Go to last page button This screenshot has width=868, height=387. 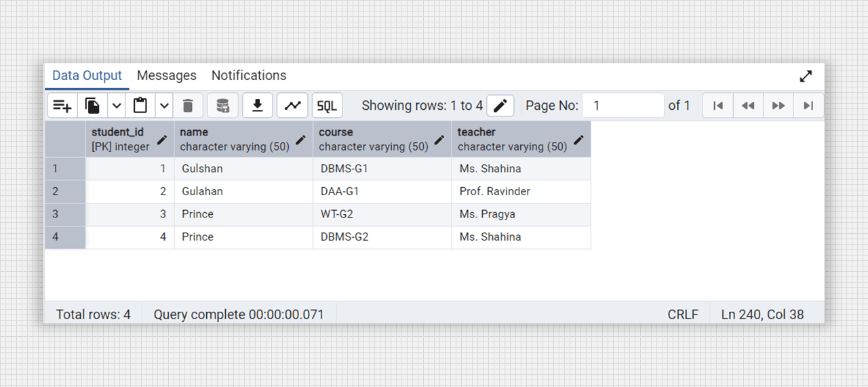(808, 106)
